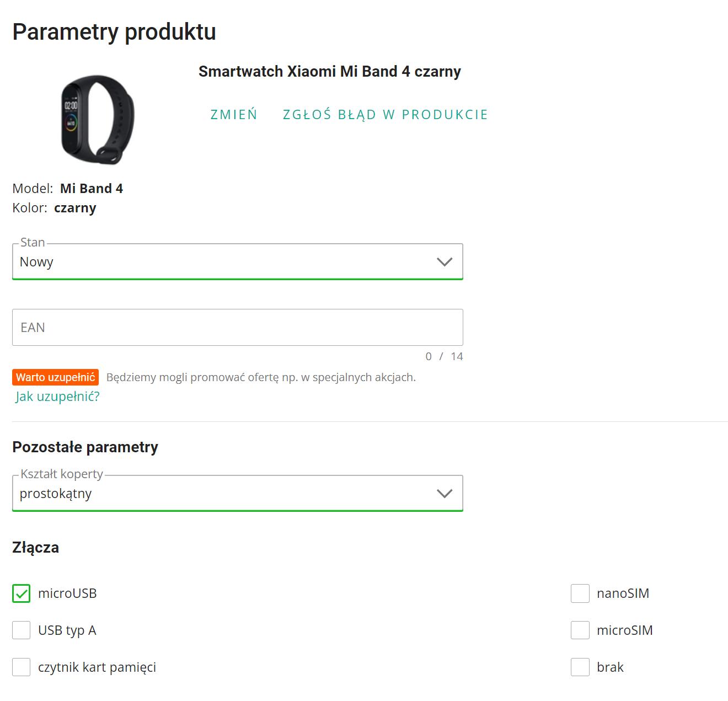This screenshot has height=701, width=728.
Task: Click the Mi Band 4 product image
Action: (x=98, y=119)
